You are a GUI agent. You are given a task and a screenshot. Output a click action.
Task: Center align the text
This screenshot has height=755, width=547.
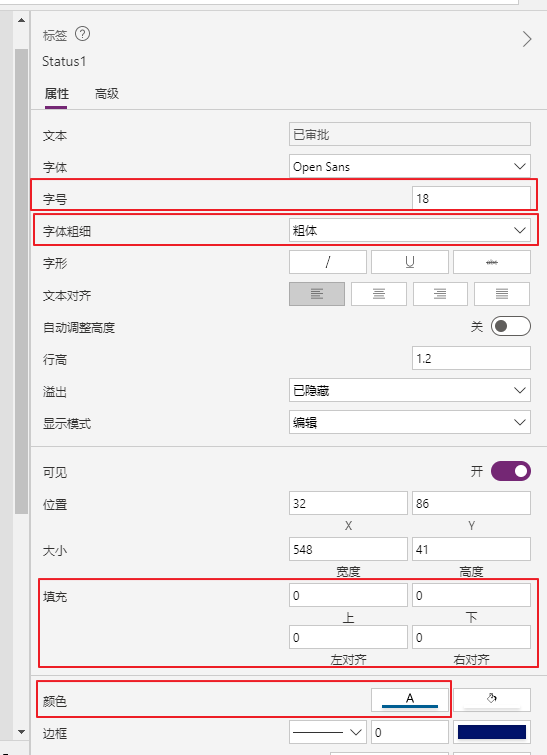coord(379,294)
